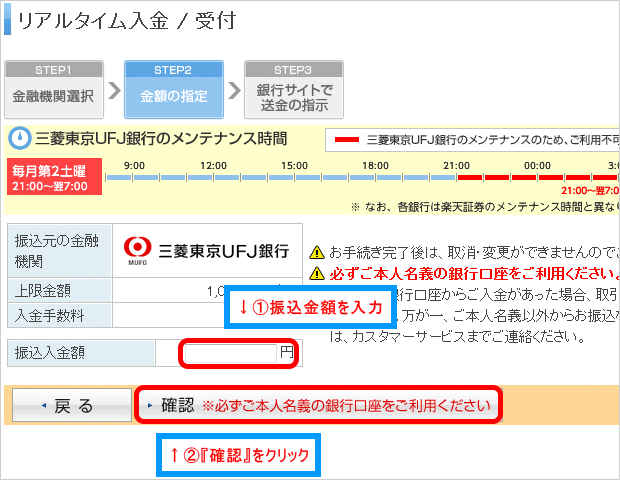Click the カスタマーサービスまでご連絡ください text
The width and height of the screenshot is (620, 480).
click(468, 337)
